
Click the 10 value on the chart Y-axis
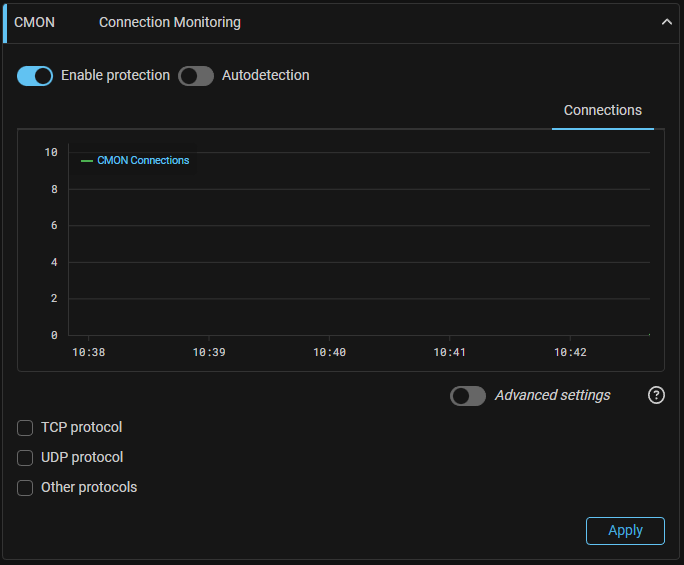point(51,152)
